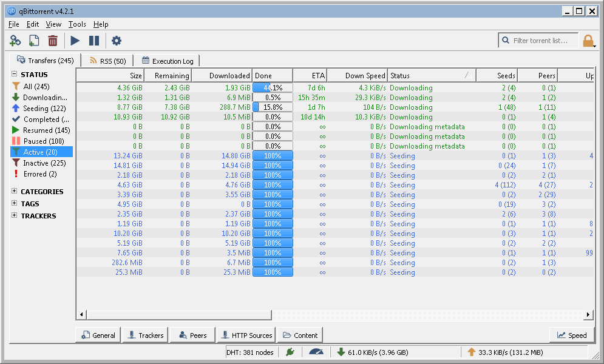The height and width of the screenshot is (364, 604).
Task: Click 61.0 KiB/s download speed text
Action: click(x=378, y=352)
